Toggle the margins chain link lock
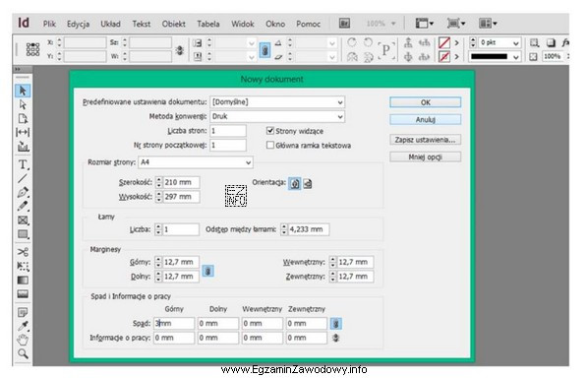588x378 pixels. [x=208, y=271]
